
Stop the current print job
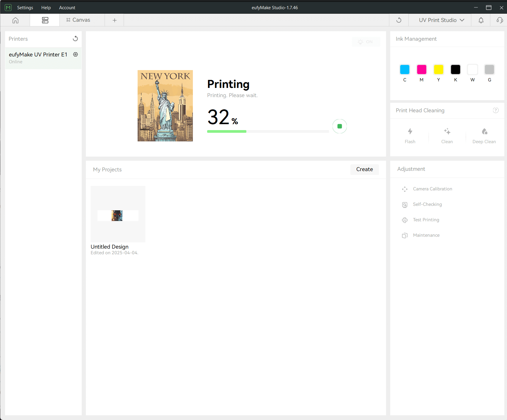340,126
